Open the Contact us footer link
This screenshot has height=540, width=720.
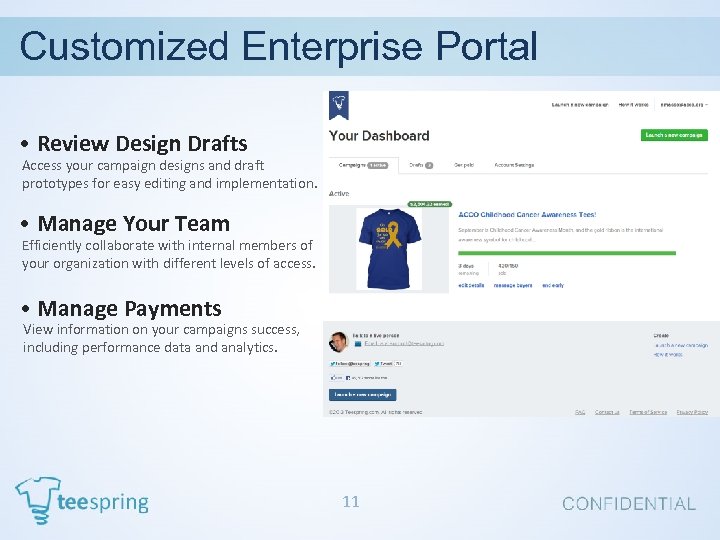pos(607,412)
